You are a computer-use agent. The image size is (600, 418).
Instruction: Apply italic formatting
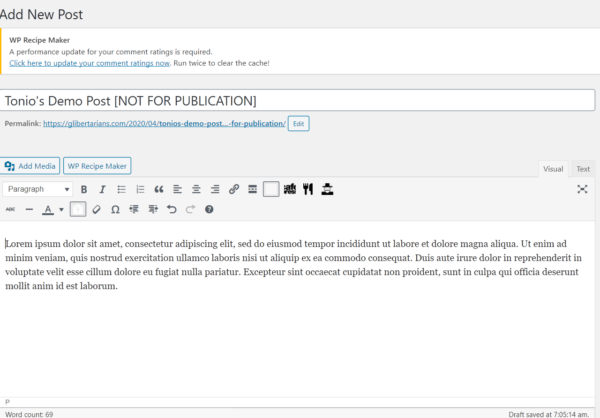pyautogui.click(x=103, y=189)
